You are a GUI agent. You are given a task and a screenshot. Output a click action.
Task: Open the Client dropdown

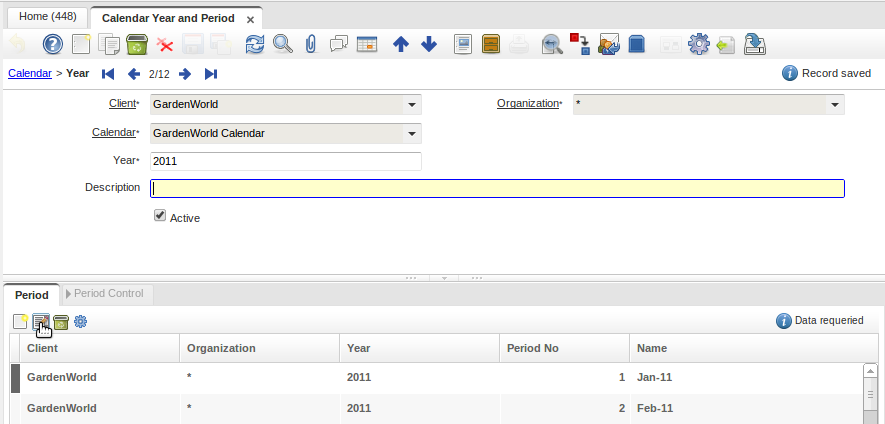click(x=411, y=104)
